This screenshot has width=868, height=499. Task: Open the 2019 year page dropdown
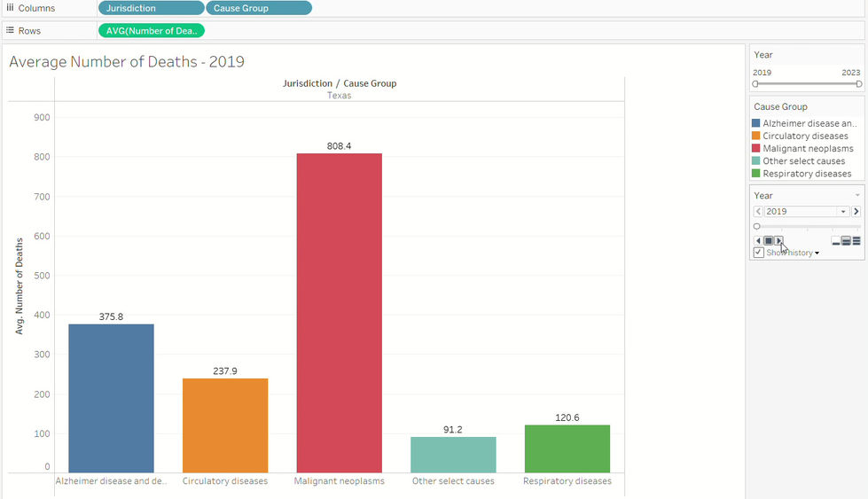pos(843,211)
